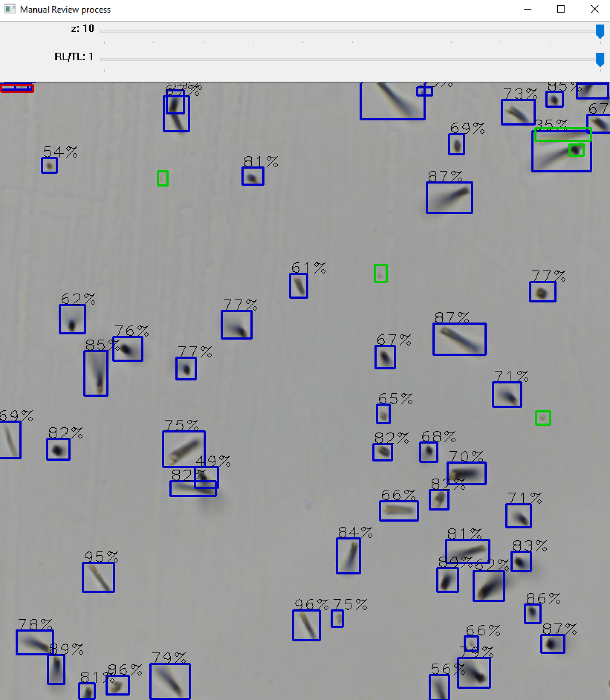Select the red box in top-left corner
This screenshot has height=700, width=610.
17,88
